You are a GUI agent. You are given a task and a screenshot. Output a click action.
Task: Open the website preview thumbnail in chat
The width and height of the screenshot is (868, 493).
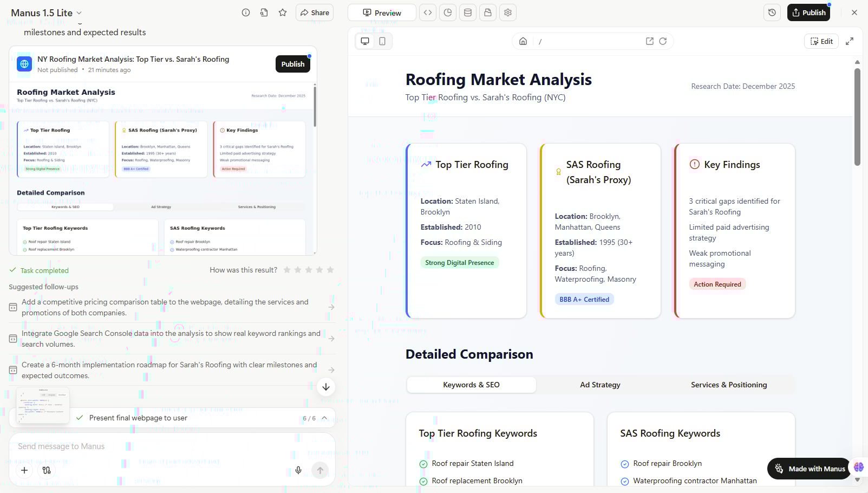tap(162, 168)
